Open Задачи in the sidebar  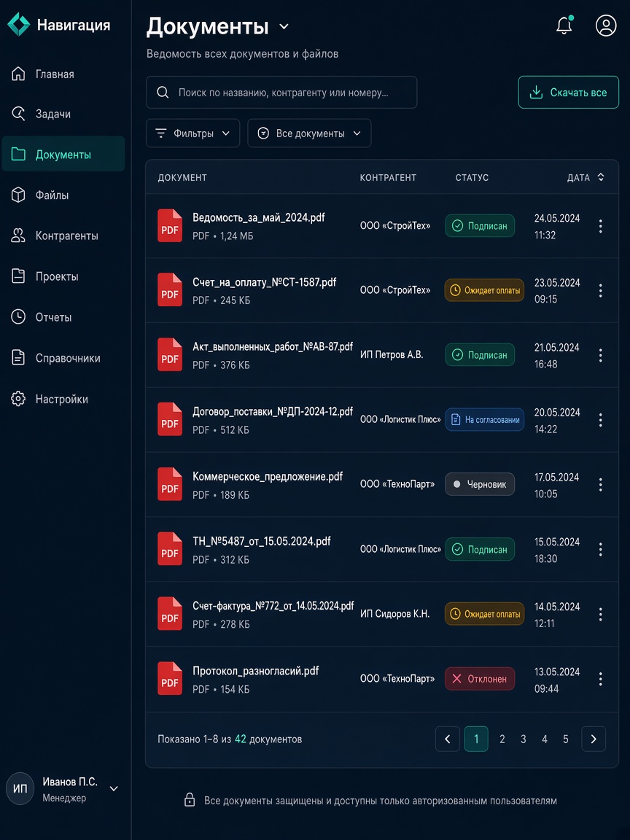(63, 114)
